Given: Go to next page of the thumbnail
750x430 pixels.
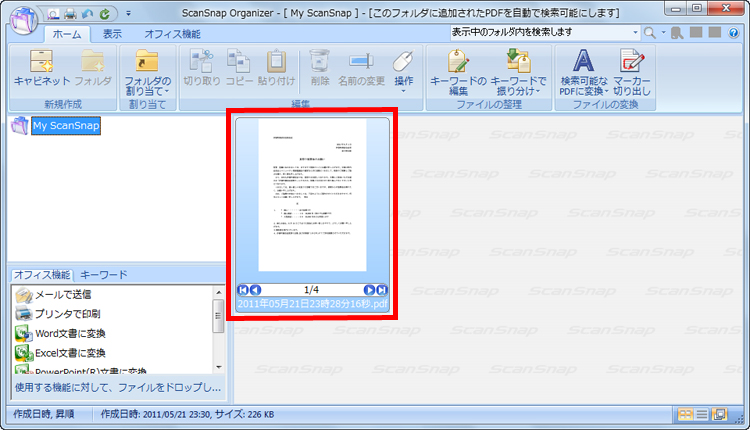Looking at the screenshot, I should (x=369, y=290).
